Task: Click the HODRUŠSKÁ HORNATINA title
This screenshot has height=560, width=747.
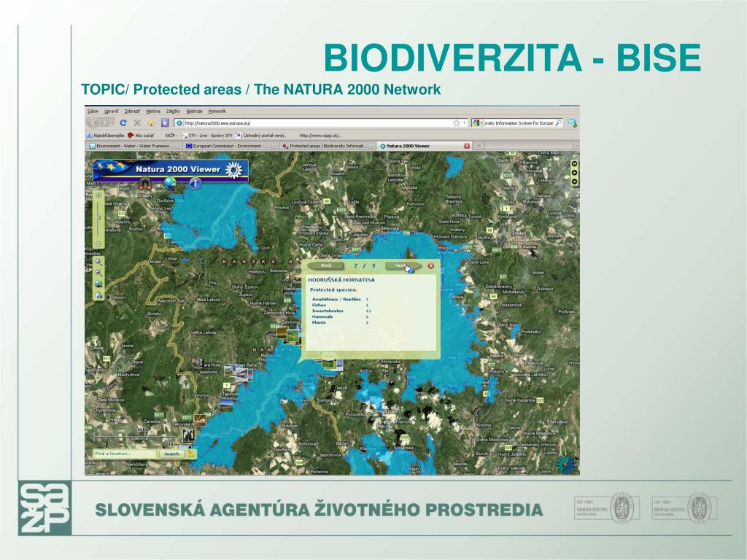Action: click(x=341, y=280)
